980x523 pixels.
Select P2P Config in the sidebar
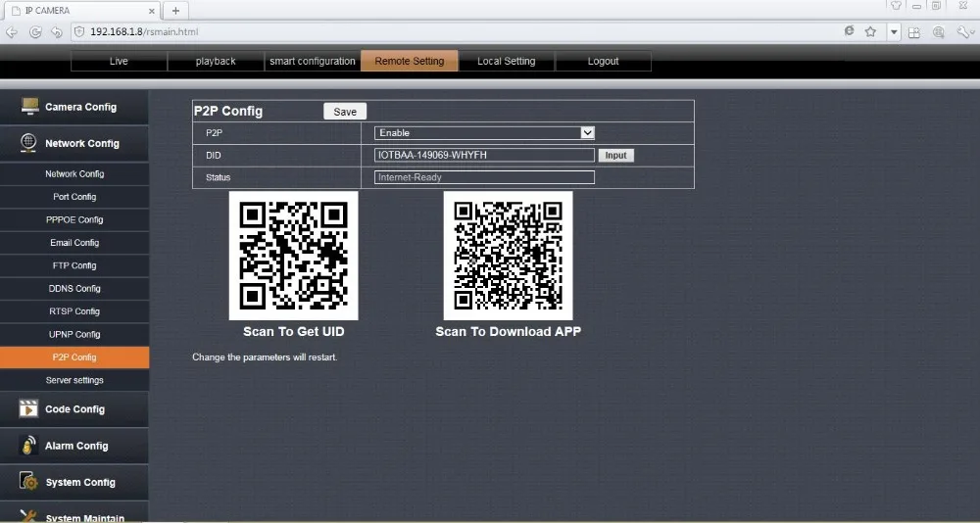(x=74, y=357)
